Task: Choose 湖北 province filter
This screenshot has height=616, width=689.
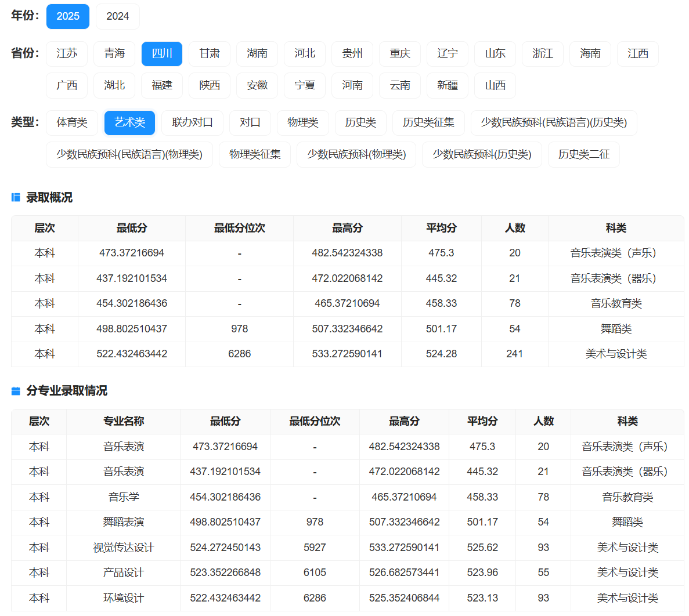Action: 115,85
